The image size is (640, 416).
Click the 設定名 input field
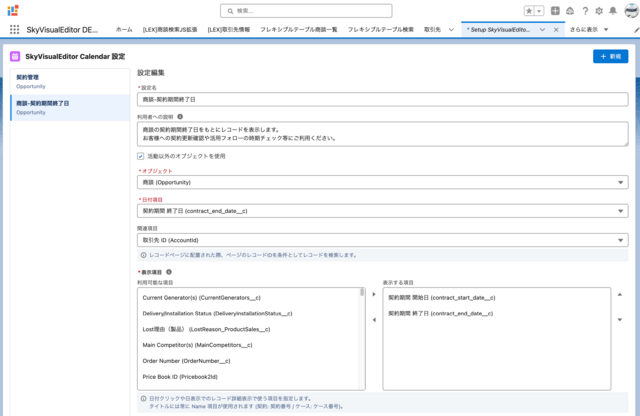382,99
